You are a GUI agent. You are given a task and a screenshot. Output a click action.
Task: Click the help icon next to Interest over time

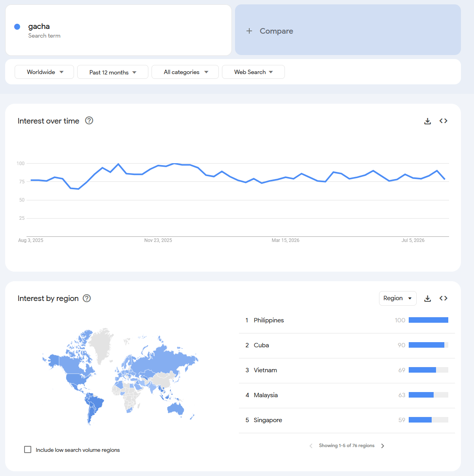tap(89, 120)
